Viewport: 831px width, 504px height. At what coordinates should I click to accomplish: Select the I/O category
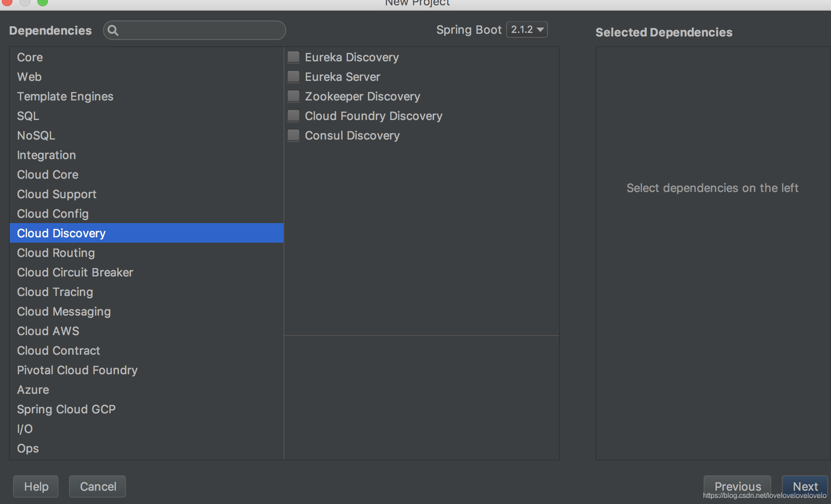pos(147,429)
